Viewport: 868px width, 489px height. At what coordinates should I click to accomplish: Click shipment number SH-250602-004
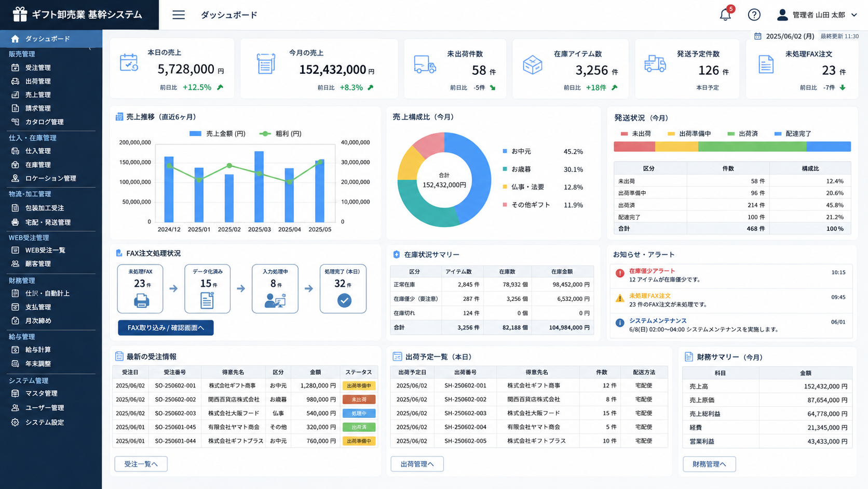(465, 427)
